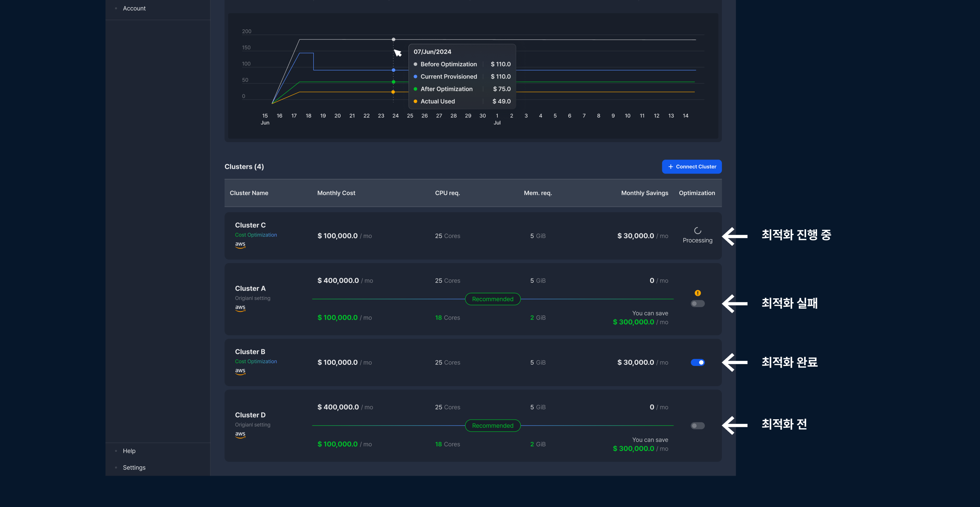The width and height of the screenshot is (980, 507).
Task: Click the orange warning icon on Cluster A
Action: [x=698, y=293]
